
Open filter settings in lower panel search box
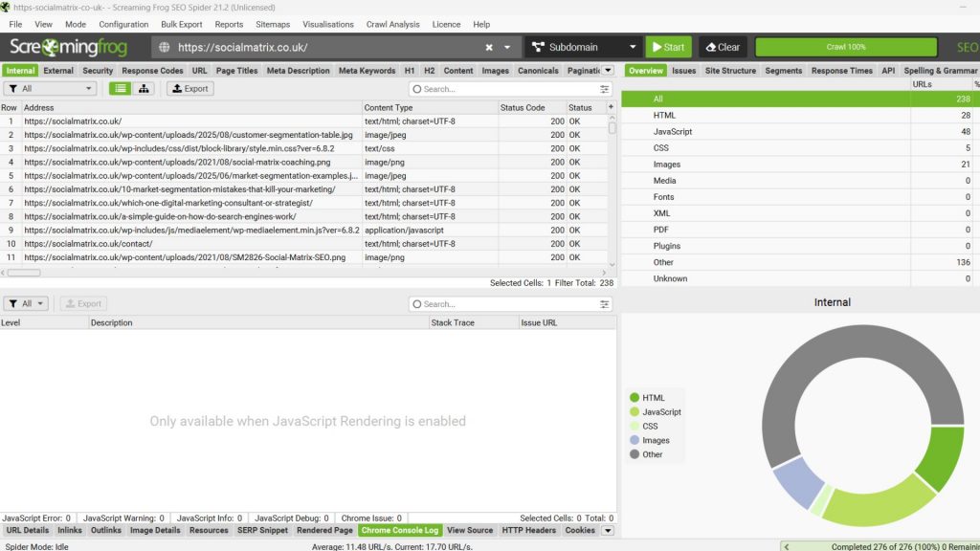point(604,304)
